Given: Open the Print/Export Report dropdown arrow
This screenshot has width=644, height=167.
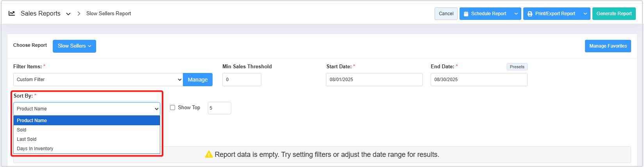Looking at the screenshot, I should 585,14.
